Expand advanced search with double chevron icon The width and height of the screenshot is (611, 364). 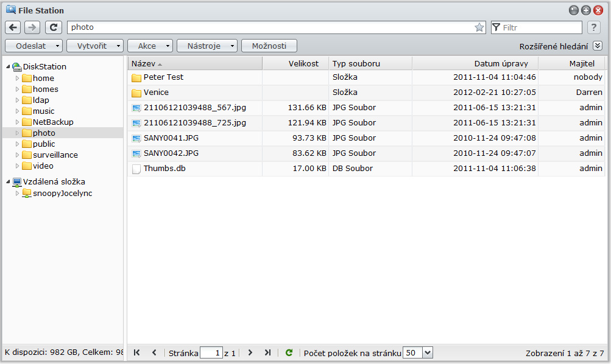click(x=598, y=46)
